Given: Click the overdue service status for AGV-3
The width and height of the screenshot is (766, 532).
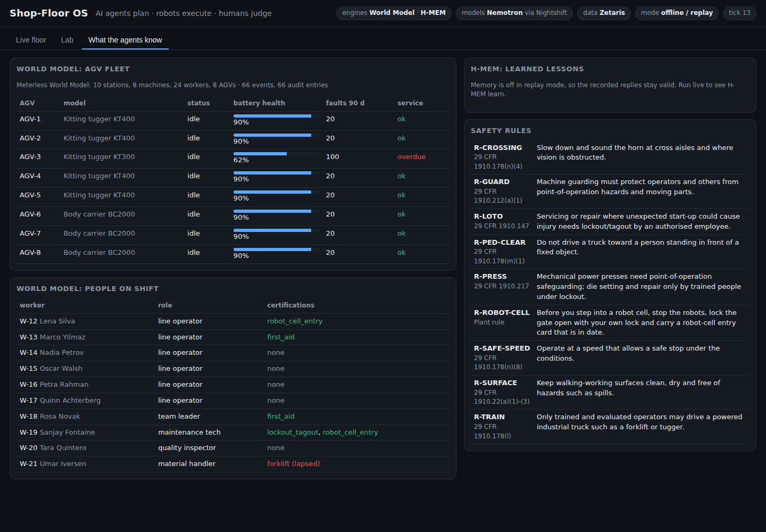Looking at the screenshot, I should [x=411, y=157].
